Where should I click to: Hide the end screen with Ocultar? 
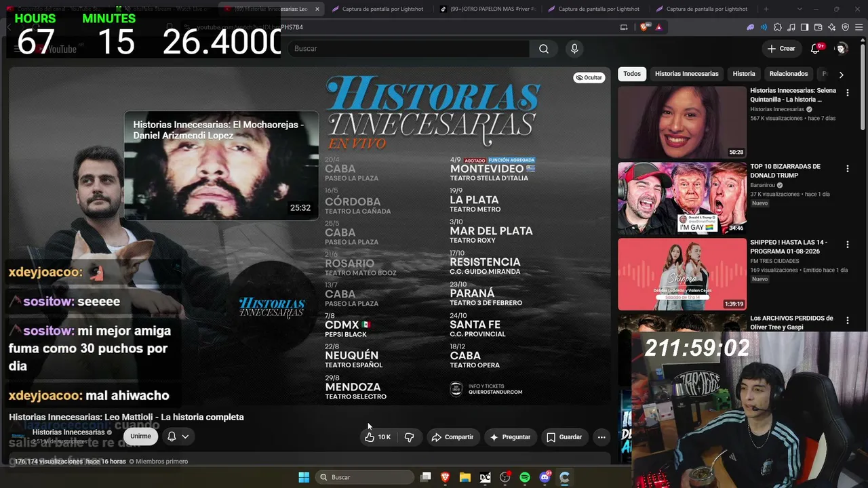[x=589, y=78]
